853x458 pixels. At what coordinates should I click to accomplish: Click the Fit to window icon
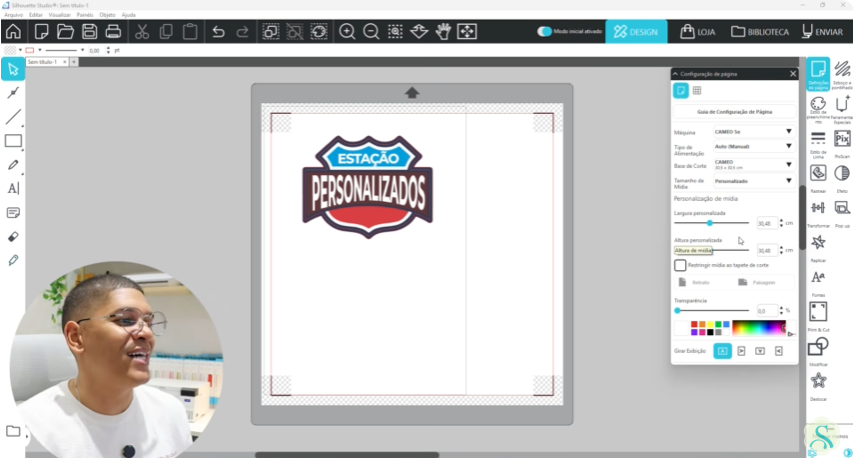click(467, 32)
